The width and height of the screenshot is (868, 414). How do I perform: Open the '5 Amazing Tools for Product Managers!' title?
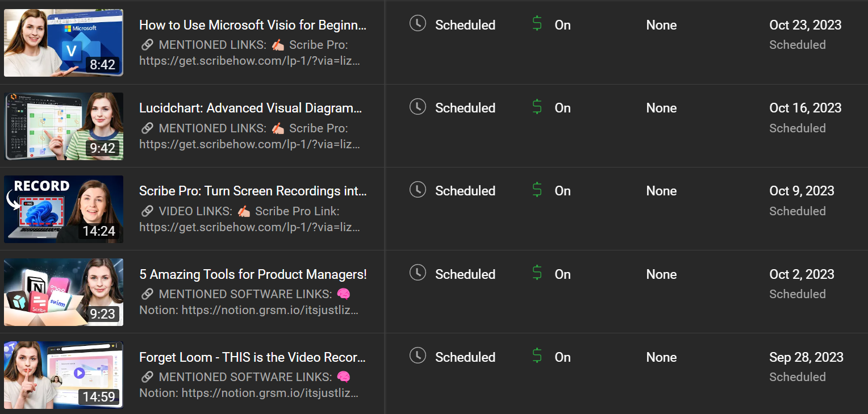[253, 274]
